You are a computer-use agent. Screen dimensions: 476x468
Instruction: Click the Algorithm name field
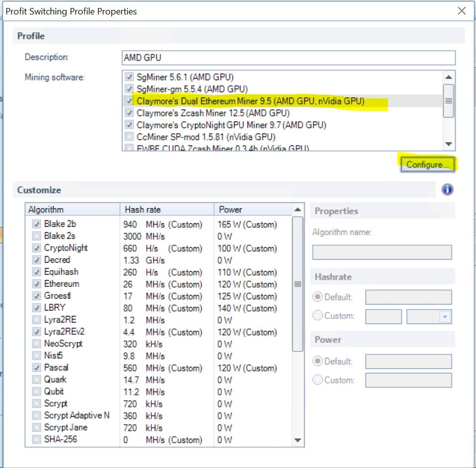coord(382,252)
